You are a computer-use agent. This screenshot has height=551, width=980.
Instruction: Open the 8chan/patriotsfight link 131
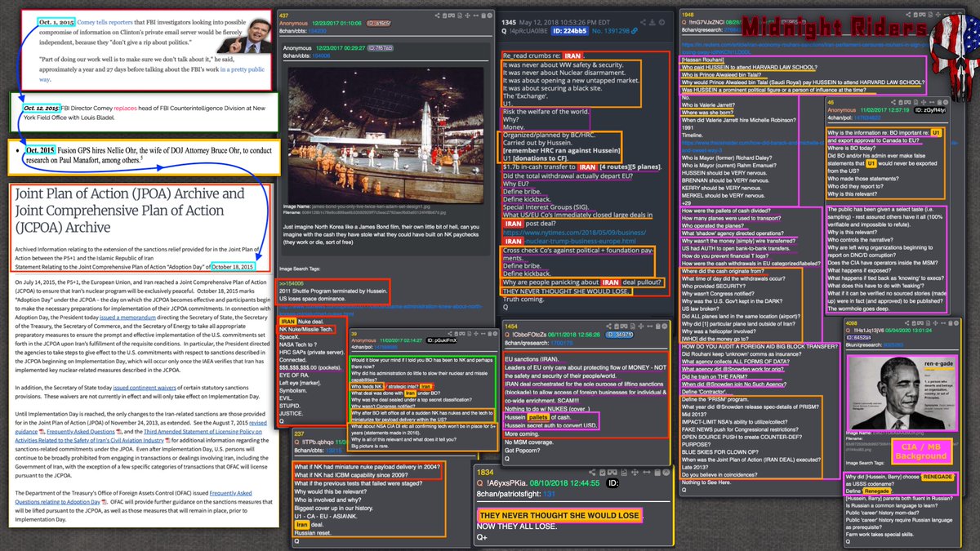(x=550, y=495)
